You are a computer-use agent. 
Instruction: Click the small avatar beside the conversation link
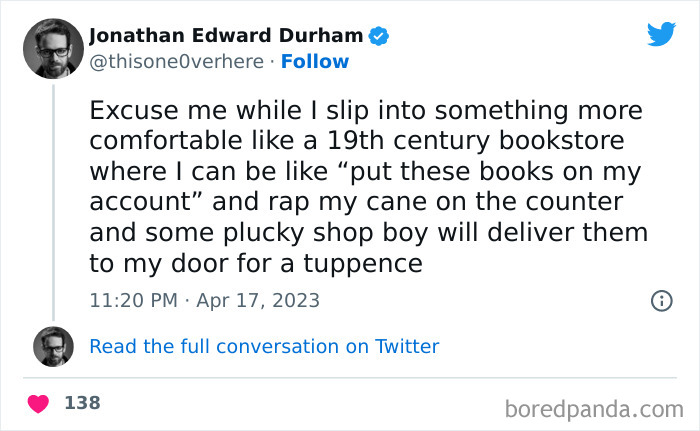54,346
